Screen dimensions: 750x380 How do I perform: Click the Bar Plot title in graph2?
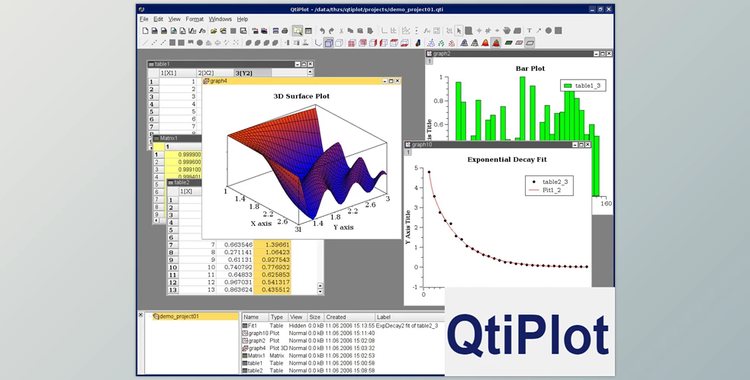(x=530, y=68)
